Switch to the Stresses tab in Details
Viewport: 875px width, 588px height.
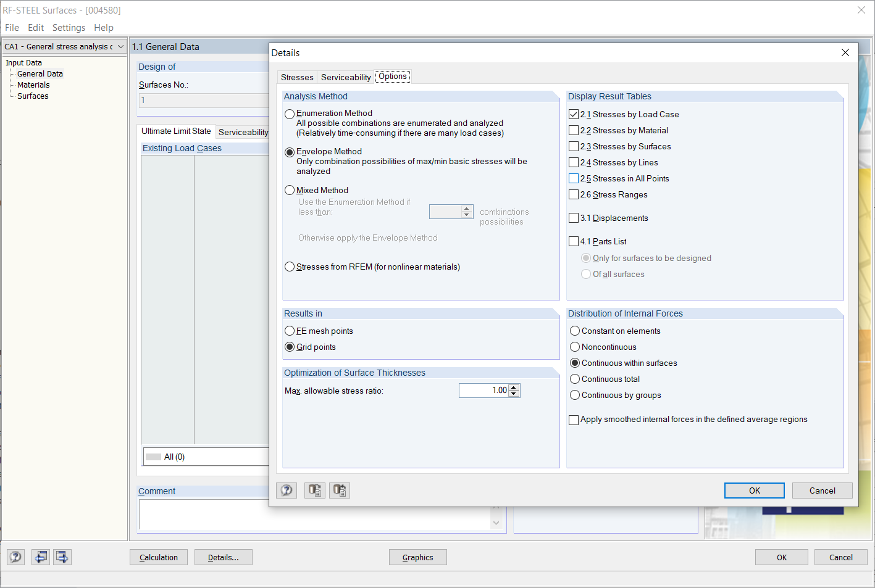[x=297, y=77]
